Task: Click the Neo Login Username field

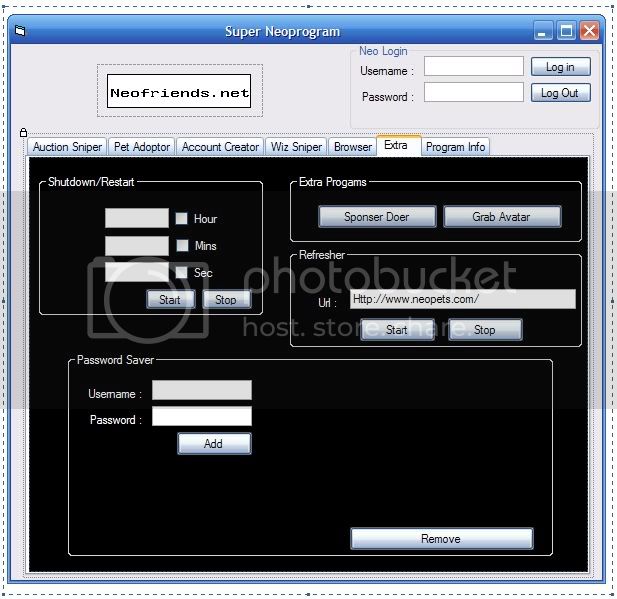Action: [473, 67]
